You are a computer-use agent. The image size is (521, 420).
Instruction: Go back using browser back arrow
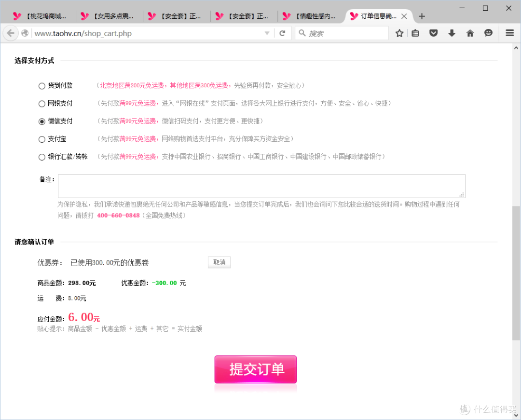(x=10, y=33)
